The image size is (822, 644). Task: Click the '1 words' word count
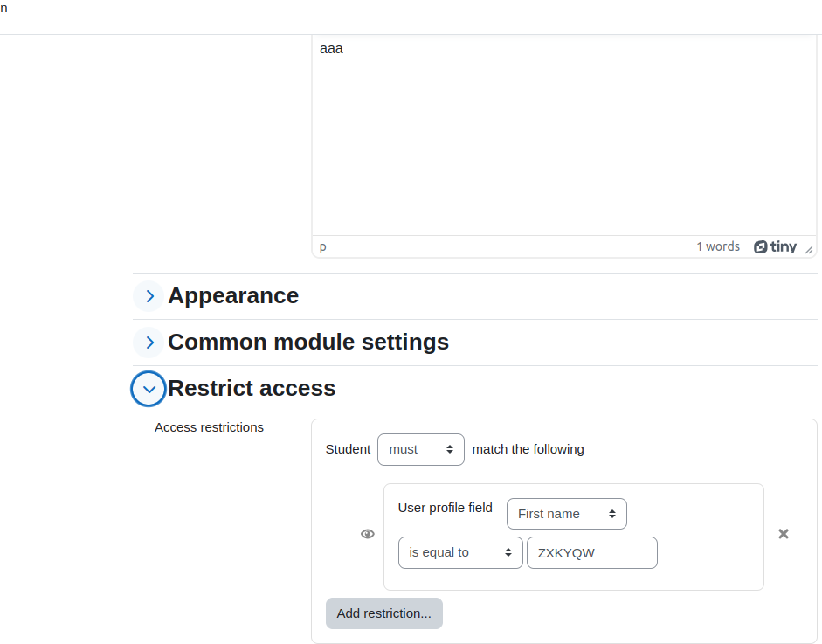tap(718, 246)
